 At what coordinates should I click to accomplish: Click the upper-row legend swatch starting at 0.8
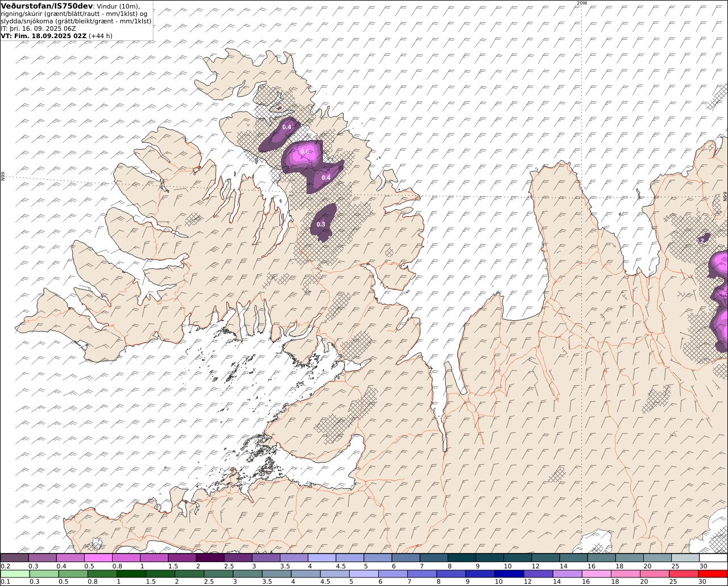click(126, 558)
